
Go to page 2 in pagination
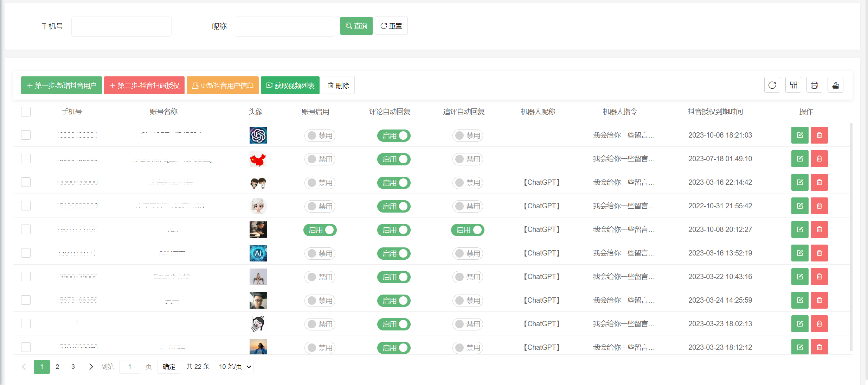tap(57, 367)
